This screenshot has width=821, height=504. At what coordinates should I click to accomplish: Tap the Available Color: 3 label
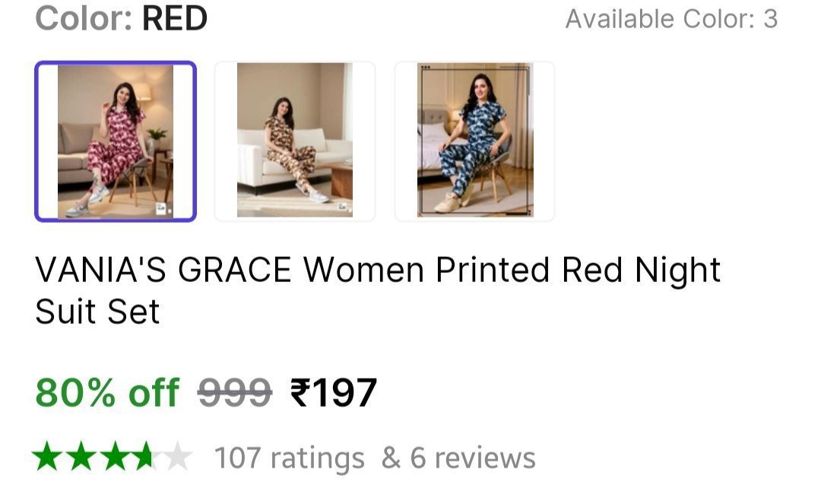671,19
